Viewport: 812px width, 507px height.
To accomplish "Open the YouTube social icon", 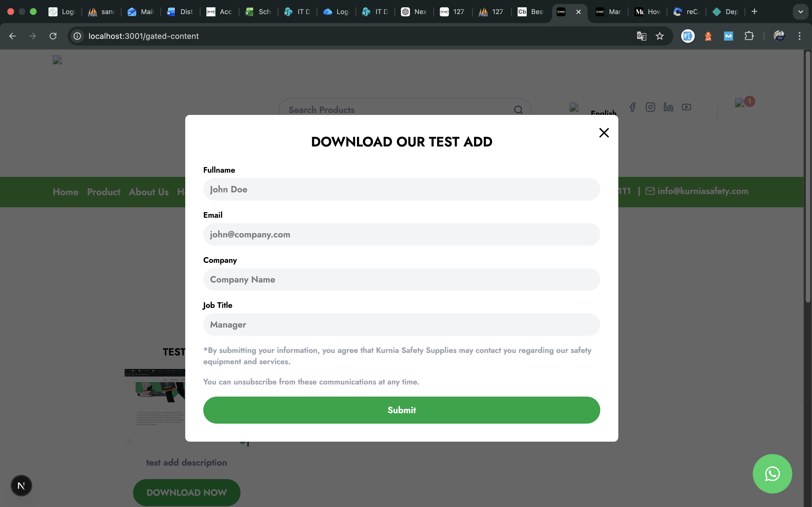I will click(x=686, y=107).
